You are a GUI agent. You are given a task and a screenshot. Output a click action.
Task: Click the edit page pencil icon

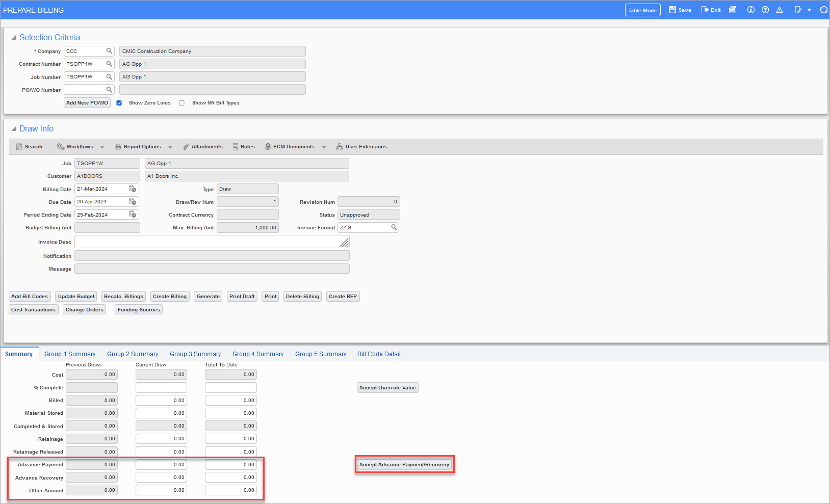point(798,10)
